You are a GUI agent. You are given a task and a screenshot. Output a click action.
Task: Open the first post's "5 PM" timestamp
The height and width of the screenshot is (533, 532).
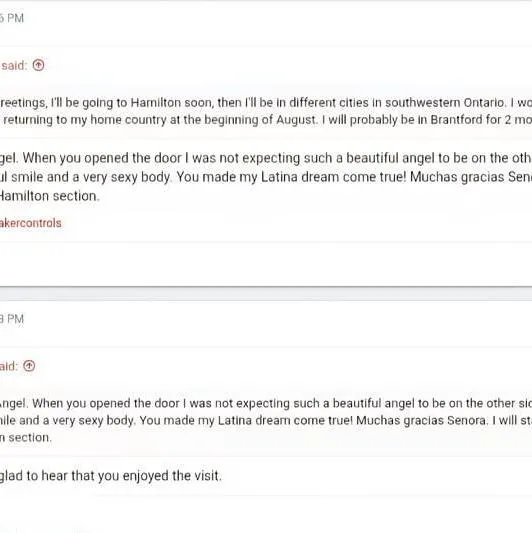(12, 18)
